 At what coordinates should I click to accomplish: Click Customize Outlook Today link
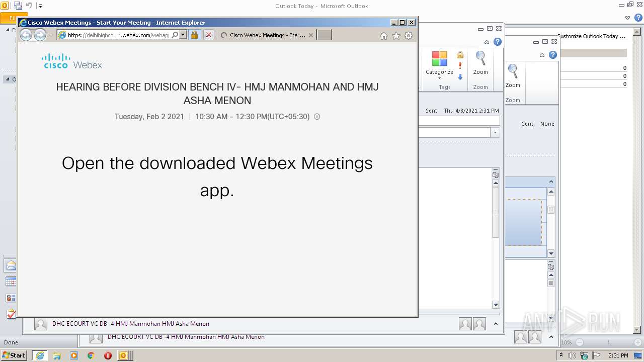(x=591, y=36)
